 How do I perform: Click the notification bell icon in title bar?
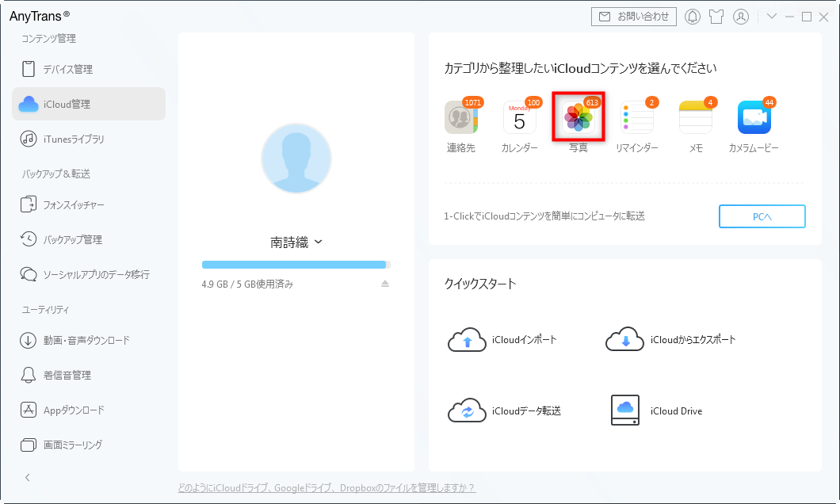pyautogui.click(x=693, y=17)
